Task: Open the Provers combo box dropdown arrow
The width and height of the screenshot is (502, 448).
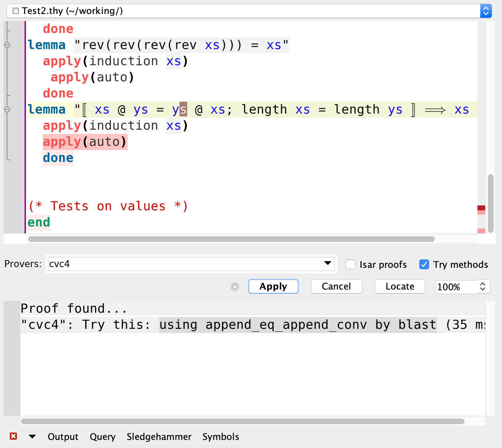Action: [328, 263]
